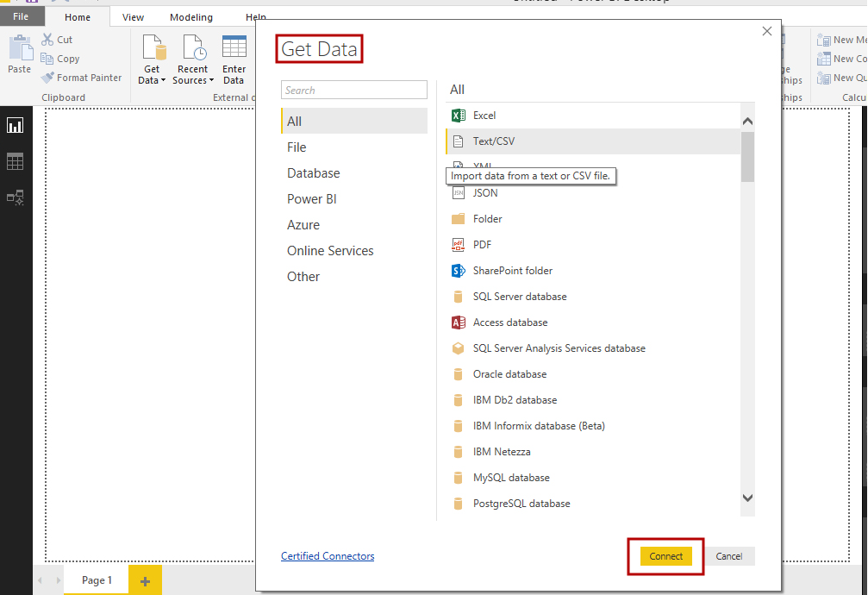The image size is (868, 595).
Task: Select the Format Painter brush icon
Action: click(x=47, y=78)
